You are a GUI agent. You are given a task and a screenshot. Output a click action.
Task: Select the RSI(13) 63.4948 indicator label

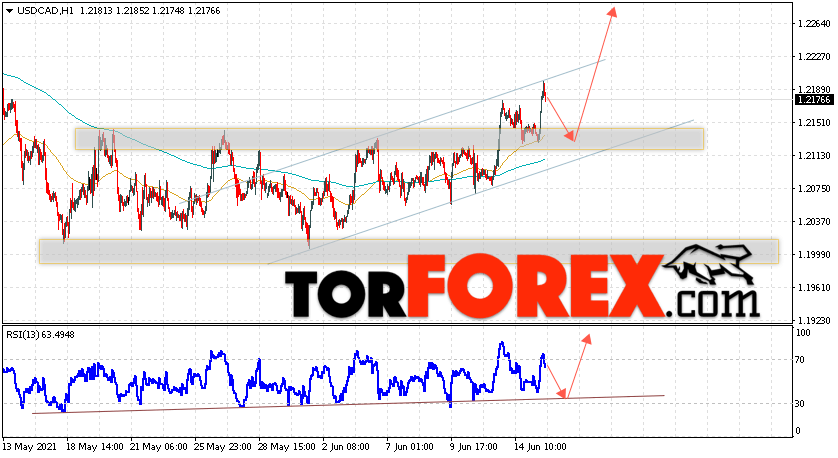click(x=41, y=335)
